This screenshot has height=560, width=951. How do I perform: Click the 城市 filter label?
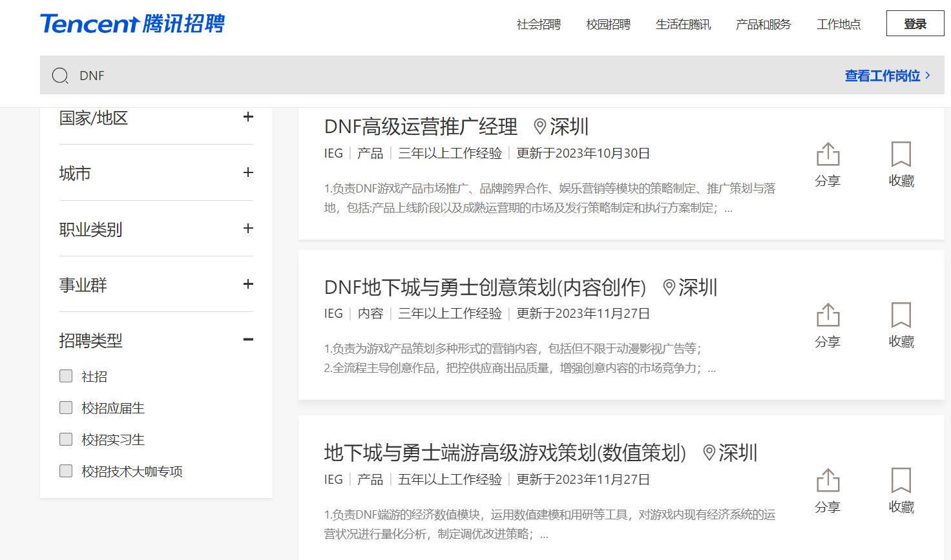click(75, 174)
